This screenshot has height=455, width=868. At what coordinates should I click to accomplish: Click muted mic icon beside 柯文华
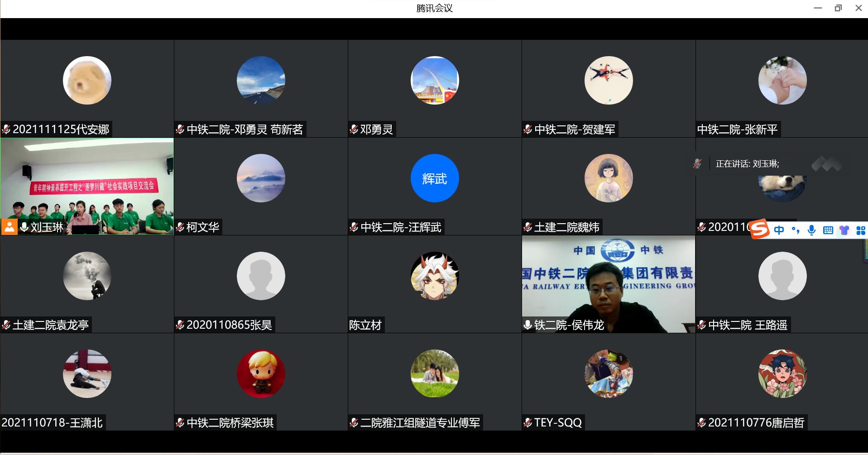(180, 227)
